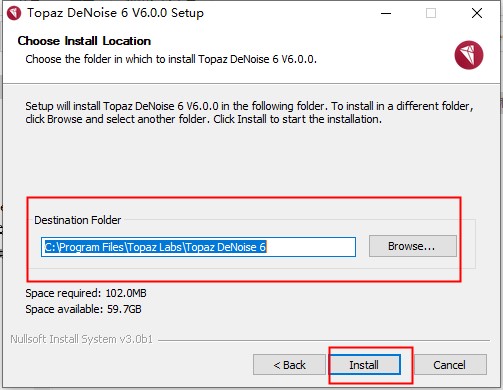Screen dimensions: 503x390
Task: Click the subtitle Choose the folder in which
Action: coord(171,59)
